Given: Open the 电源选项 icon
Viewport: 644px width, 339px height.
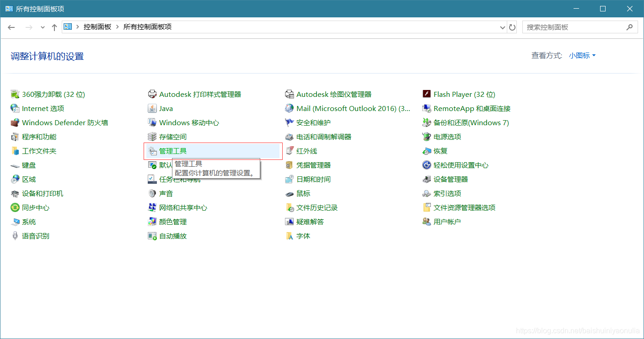Looking at the screenshot, I should [427, 137].
